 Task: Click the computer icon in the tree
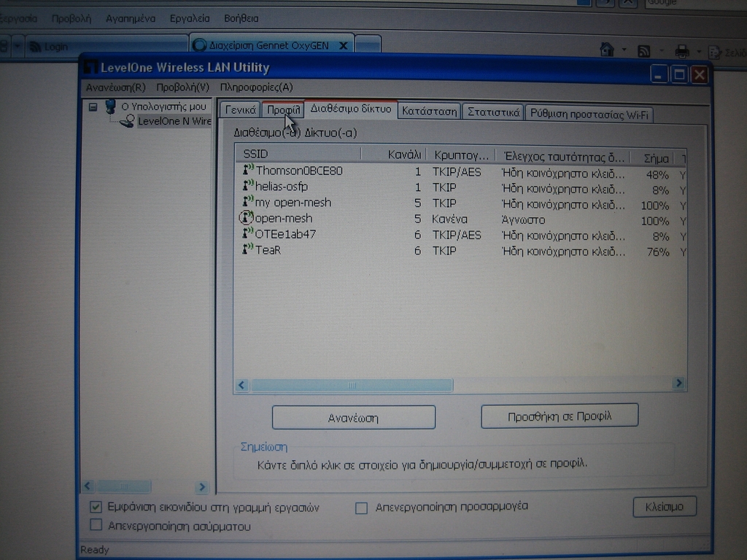tap(110, 106)
